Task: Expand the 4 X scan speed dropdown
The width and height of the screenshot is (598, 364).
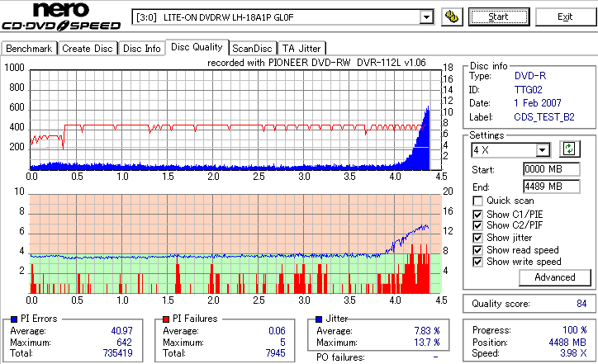Action: pos(542,150)
